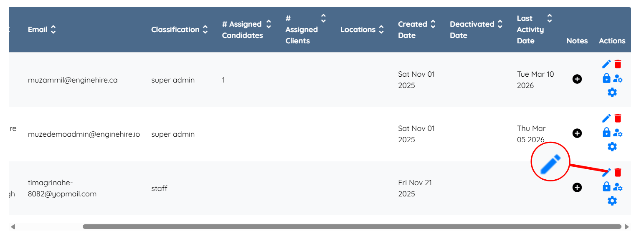Sort by Locations column header
Viewport: 644px width, 236px height.
(x=381, y=30)
